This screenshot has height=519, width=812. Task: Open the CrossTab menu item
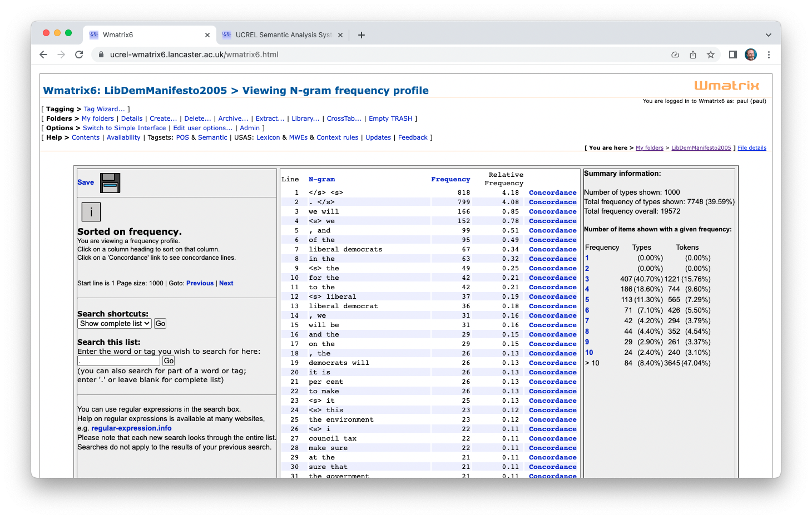344,118
